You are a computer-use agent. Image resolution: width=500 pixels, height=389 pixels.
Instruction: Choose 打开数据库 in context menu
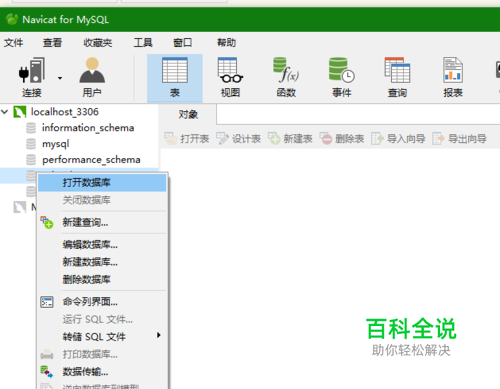[102, 183]
